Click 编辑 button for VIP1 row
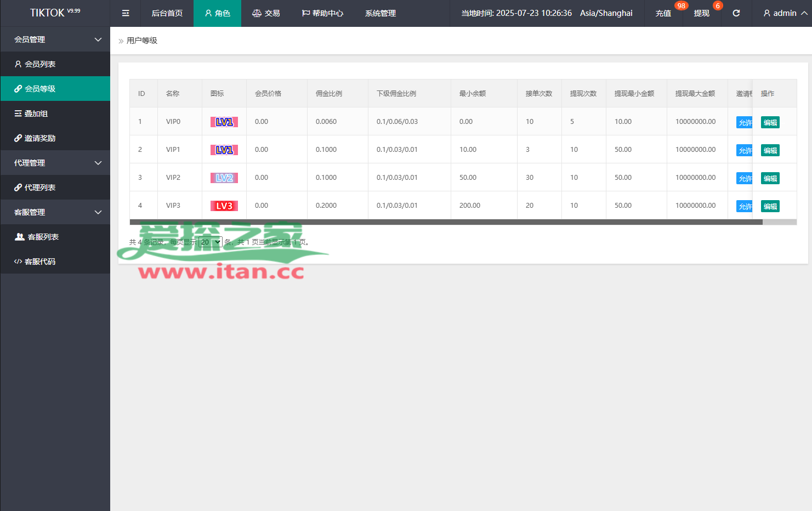Screen dimensions: 812x511 point(770,150)
